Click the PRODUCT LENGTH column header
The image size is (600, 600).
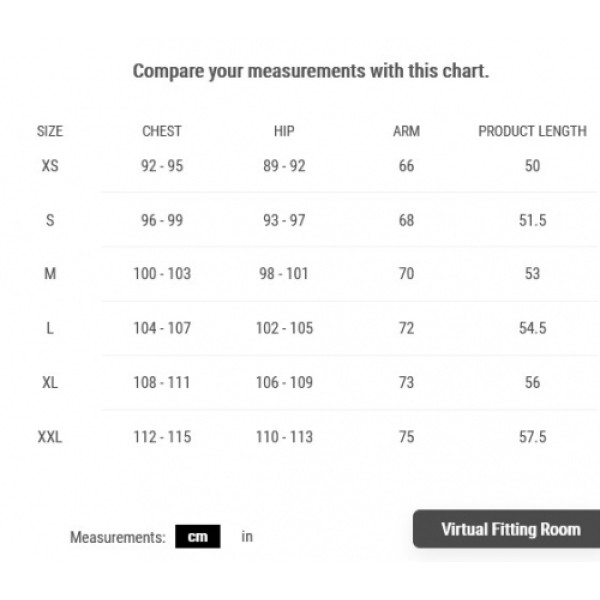[532, 131]
